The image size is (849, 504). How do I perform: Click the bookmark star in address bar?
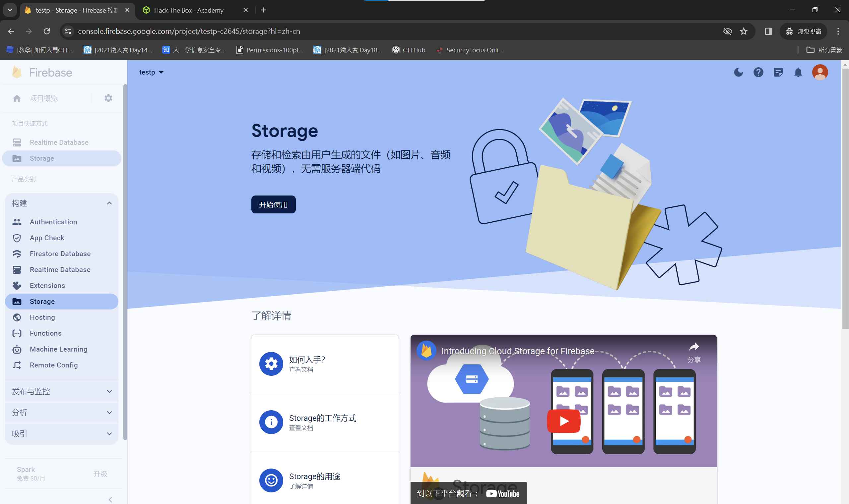click(x=744, y=31)
